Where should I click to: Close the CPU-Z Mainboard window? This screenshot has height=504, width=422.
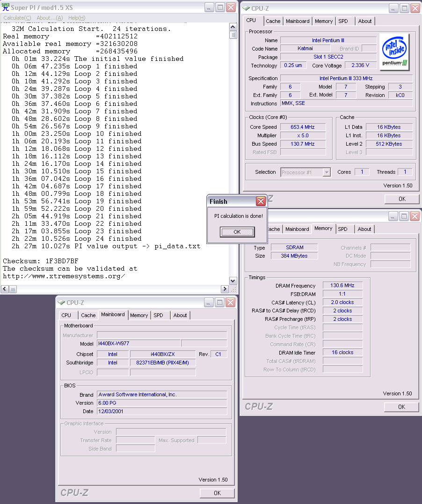click(x=231, y=303)
